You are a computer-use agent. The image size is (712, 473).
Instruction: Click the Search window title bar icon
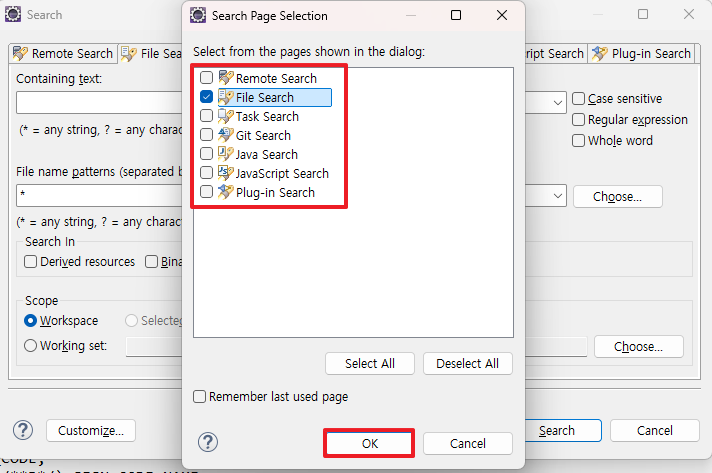pyautogui.click(x=13, y=15)
